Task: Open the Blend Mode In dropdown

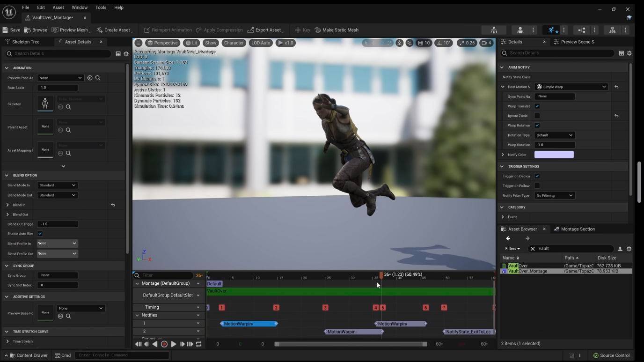Action: click(x=57, y=185)
